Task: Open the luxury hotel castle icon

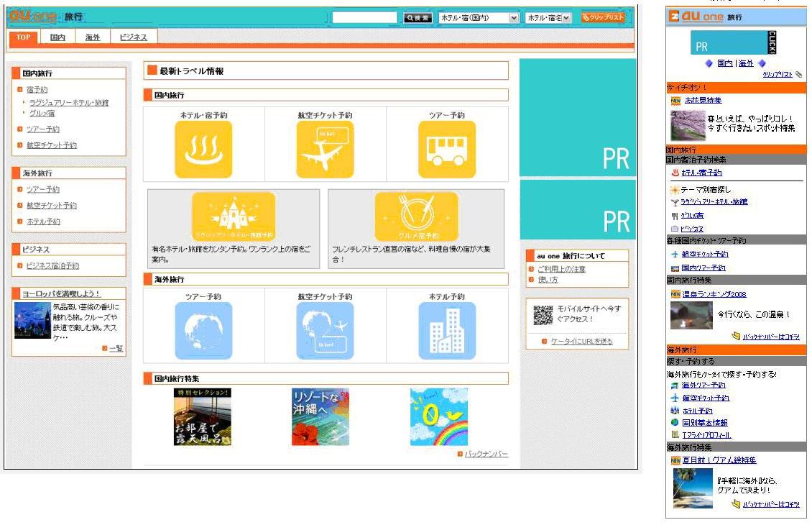Action: click(234, 216)
